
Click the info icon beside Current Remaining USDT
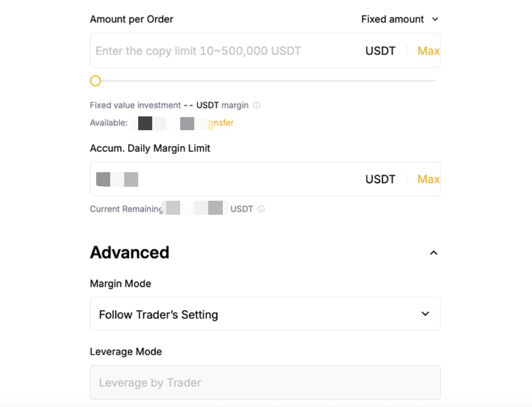point(261,209)
